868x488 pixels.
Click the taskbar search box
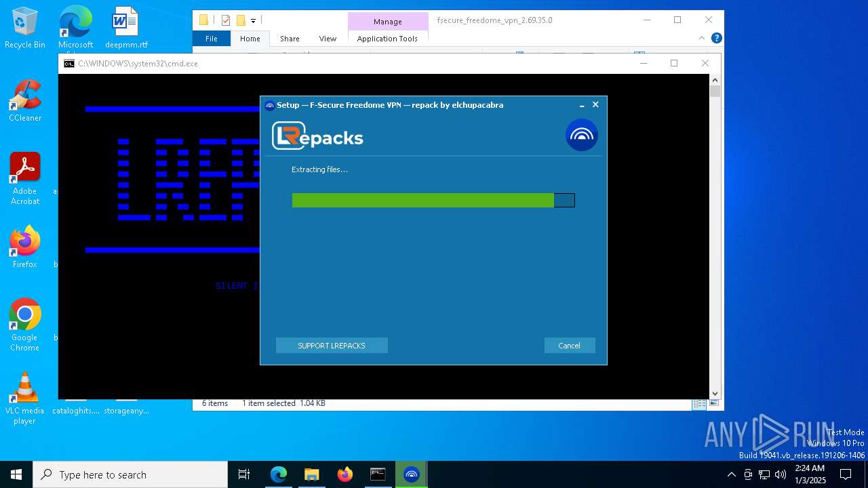130,474
